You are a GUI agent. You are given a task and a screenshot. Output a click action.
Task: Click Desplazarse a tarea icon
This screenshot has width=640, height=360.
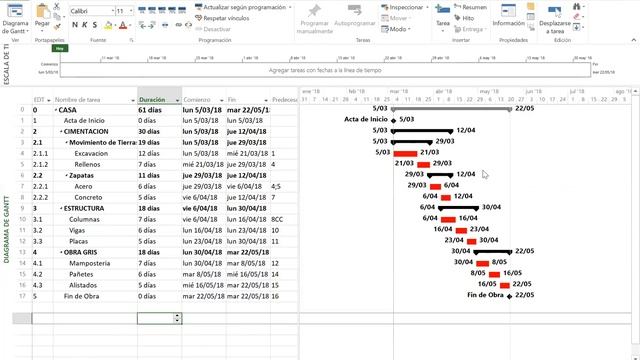pos(554,11)
